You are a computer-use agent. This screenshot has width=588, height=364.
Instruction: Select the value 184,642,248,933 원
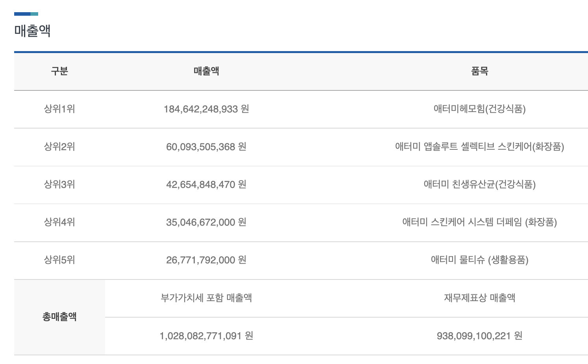tap(206, 109)
